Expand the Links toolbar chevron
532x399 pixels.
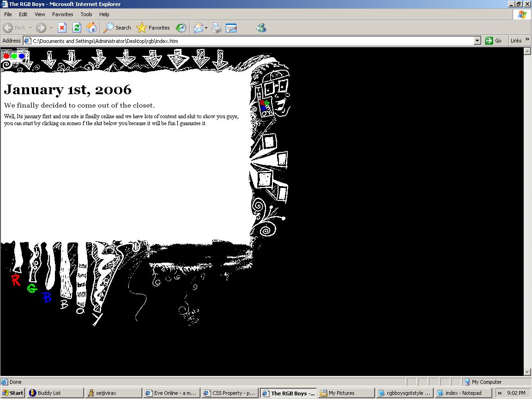pos(527,40)
